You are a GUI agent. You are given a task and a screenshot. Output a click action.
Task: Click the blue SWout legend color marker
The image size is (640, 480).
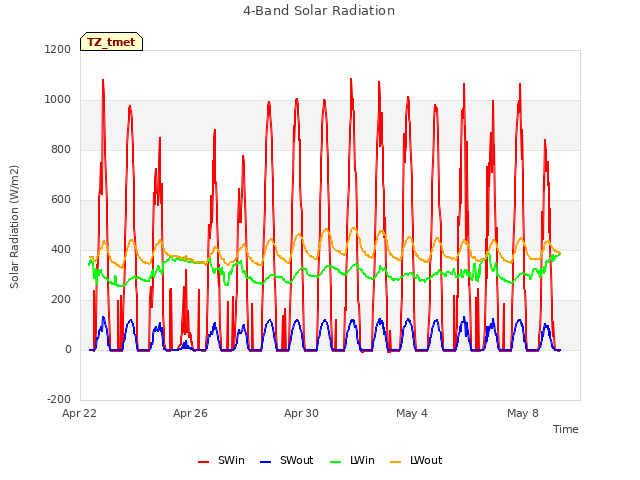(265, 462)
